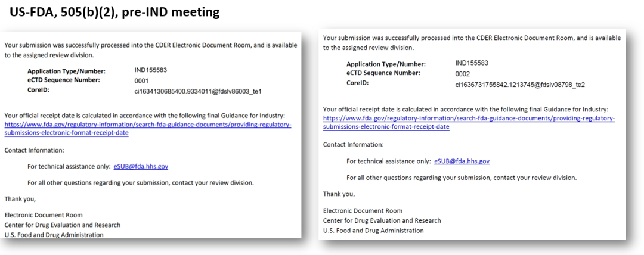Select CoreID value ending fdslv08798_te2
Image resolution: width=644 pixels, height=255 pixels.
click(520, 85)
